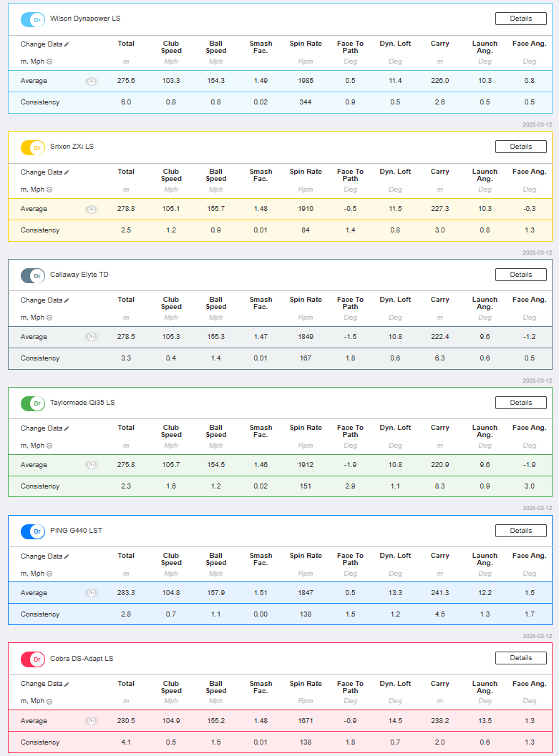Toggle the PING G440 LST driver switch
559x756 pixels.
point(33,531)
